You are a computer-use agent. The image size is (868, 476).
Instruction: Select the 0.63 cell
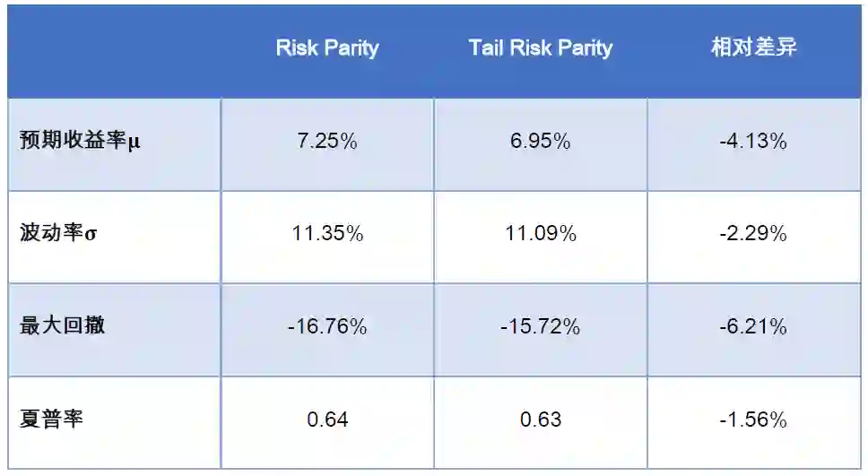[540, 420]
